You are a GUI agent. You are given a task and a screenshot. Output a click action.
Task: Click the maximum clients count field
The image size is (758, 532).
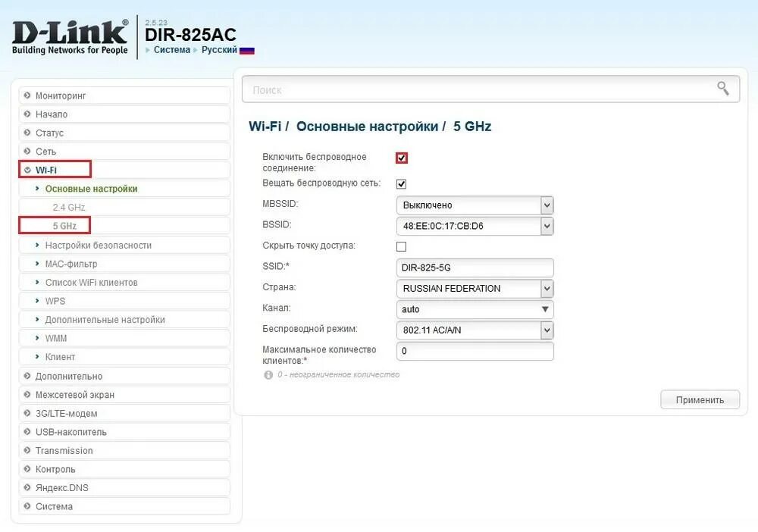pyautogui.click(x=475, y=352)
